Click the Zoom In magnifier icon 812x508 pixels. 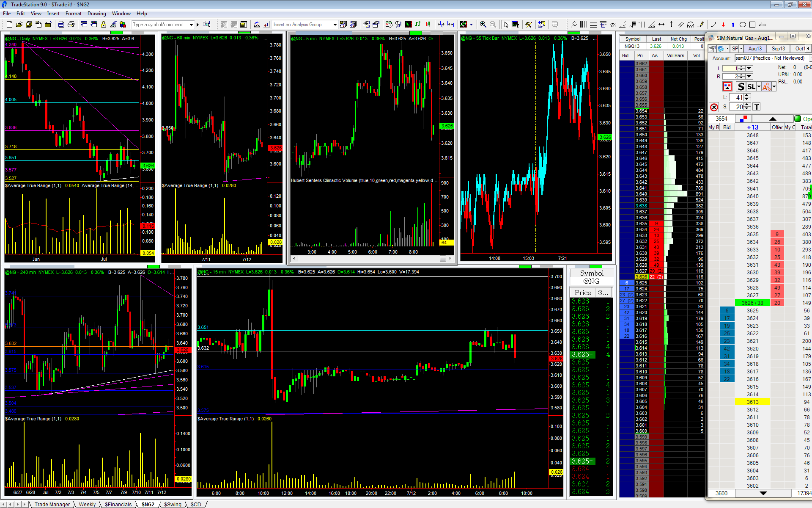pos(483,25)
